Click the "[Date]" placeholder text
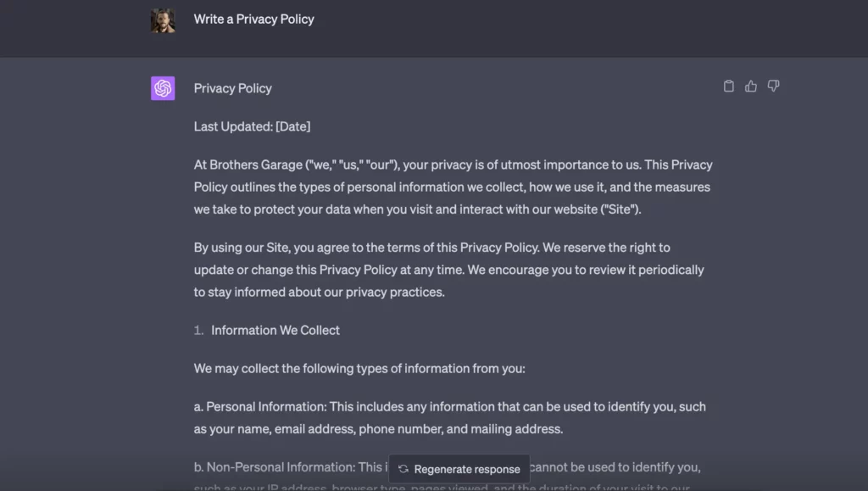Screen dimensions: 868x491 click(x=292, y=126)
